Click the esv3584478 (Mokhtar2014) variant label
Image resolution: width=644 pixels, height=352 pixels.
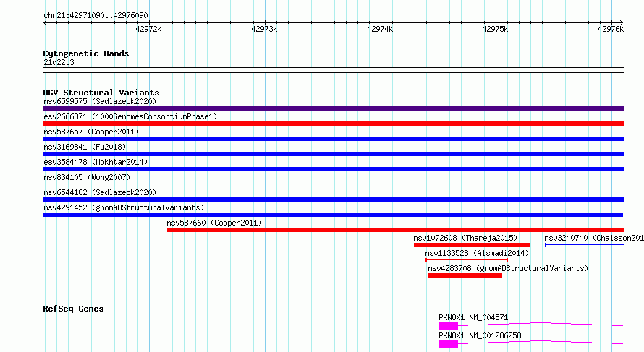point(96,162)
